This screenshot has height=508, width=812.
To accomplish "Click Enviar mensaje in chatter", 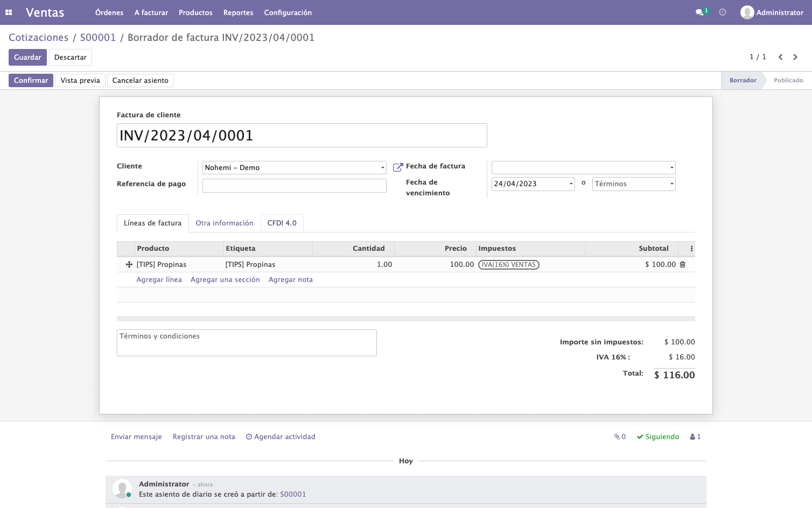I will coord(136,437).
